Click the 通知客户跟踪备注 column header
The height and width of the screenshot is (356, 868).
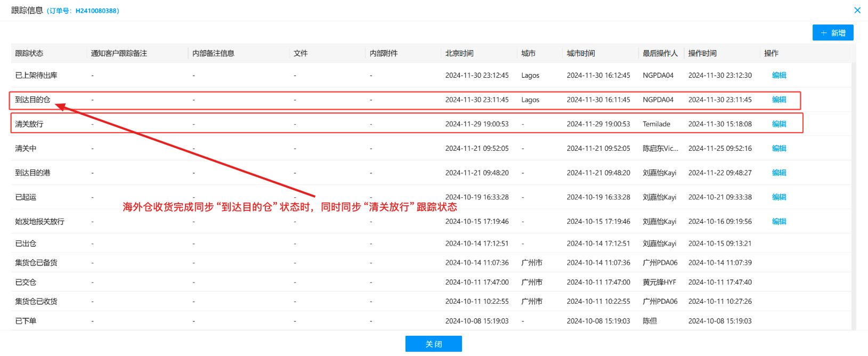coord(119,53)
